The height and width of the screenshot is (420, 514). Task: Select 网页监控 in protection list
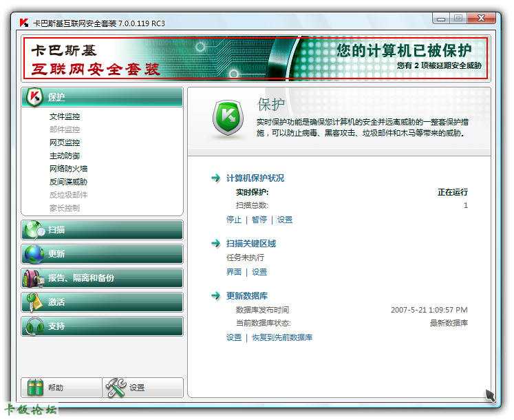(65, 143)
